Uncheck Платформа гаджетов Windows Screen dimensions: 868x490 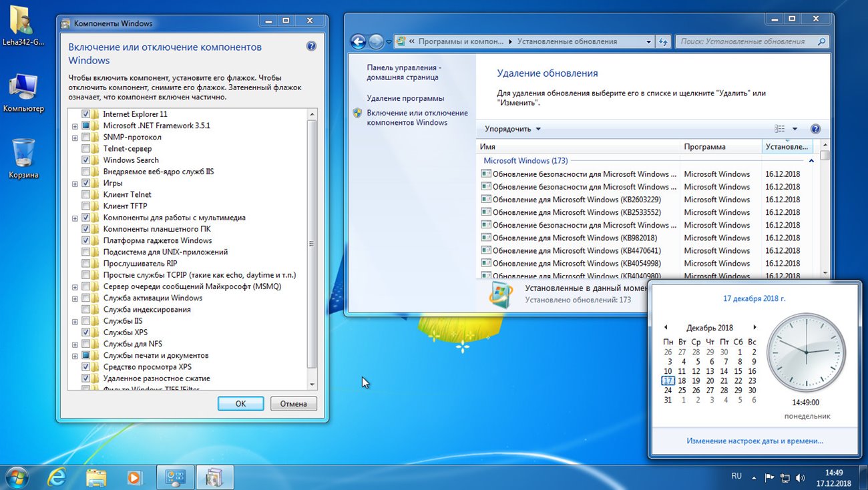click(85, 240)
